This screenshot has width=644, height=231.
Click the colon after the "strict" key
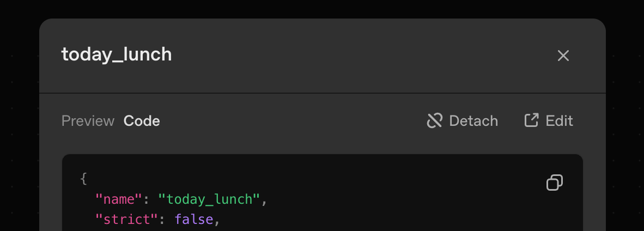[162, 220]
